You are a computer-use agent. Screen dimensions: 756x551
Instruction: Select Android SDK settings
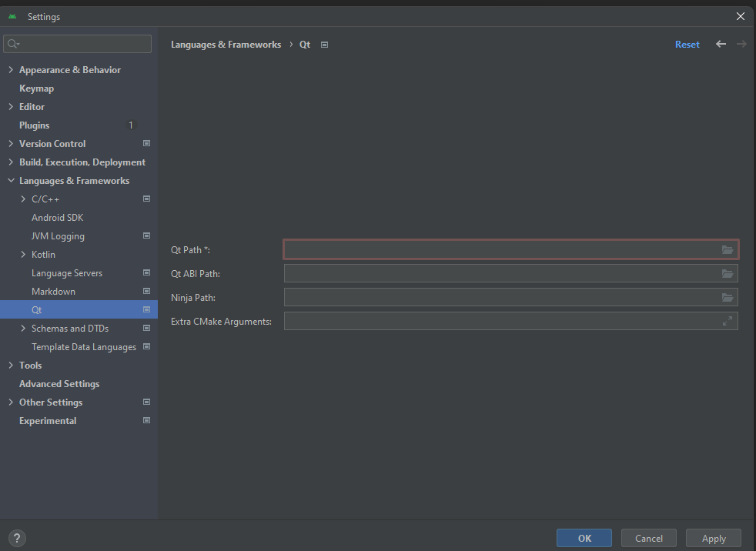[58, 218]
